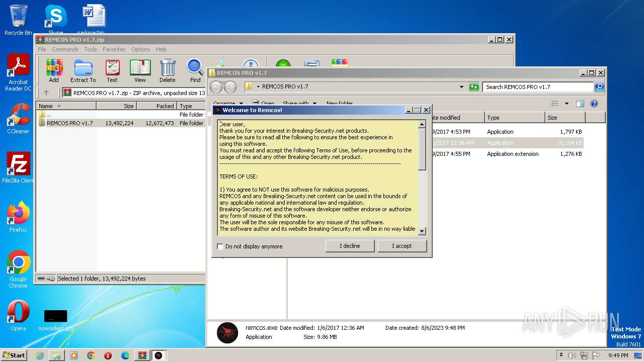Viewport: 644px width, 362px height.
Task: Click the Explorer Back navigation button
Action: tap(216, 87)
